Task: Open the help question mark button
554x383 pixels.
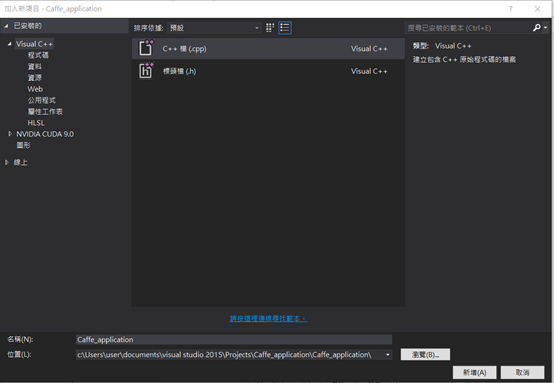Action: click(x=511, y=9)
